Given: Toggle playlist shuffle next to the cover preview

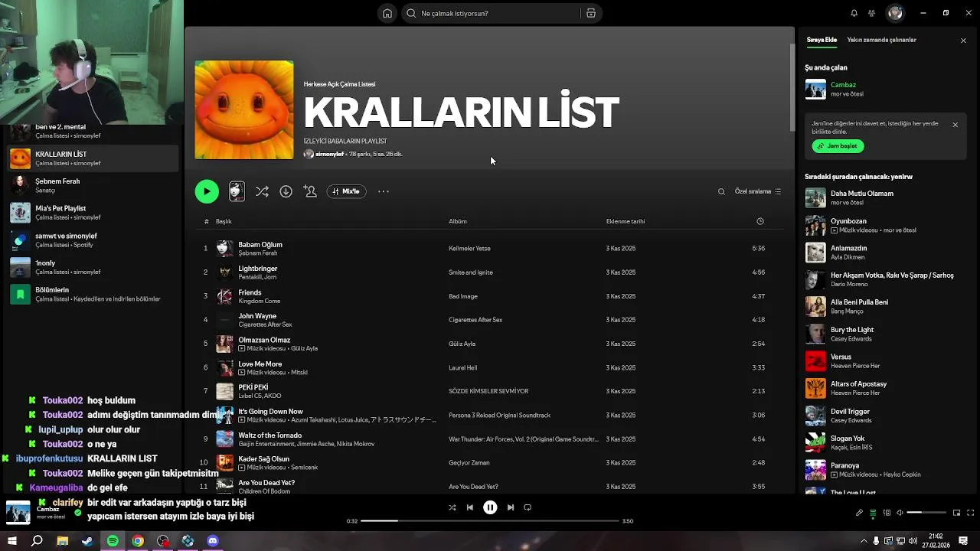Looking at the screenshot, I should pos(262,191).
